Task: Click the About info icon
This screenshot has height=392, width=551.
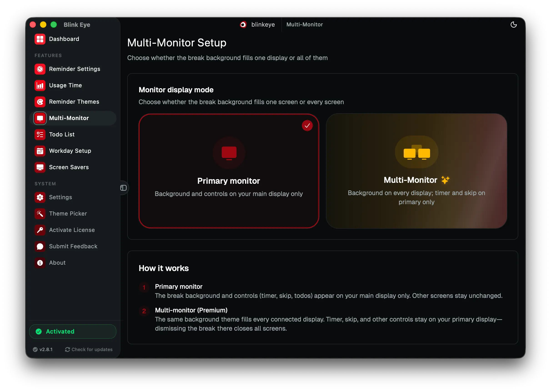Action: point(40,263)
